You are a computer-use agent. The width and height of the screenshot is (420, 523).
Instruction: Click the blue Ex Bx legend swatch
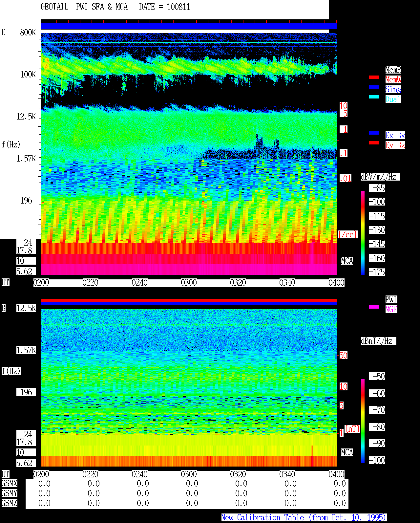coord(374,133)
